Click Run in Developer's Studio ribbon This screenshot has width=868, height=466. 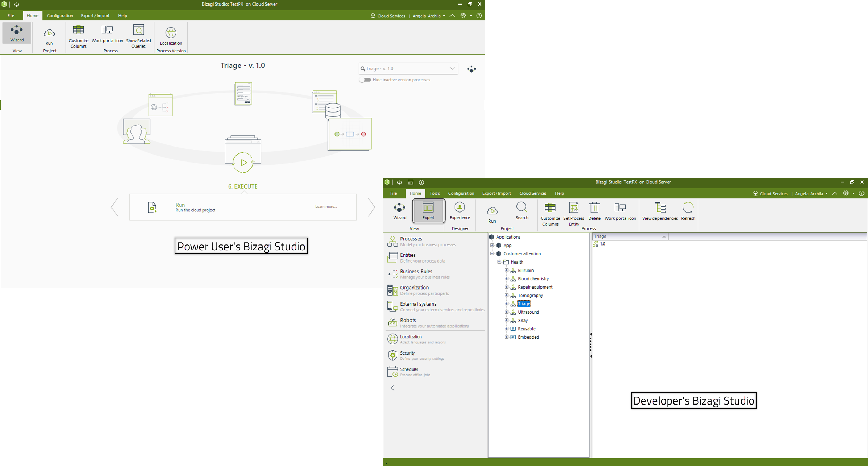(492, 214)
